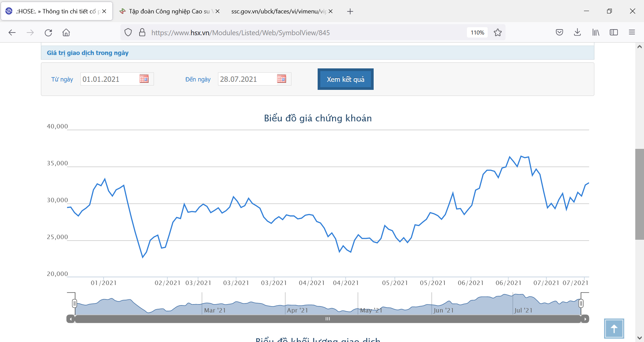The image size is (644, 342).
Task: Open the Save to Pocket icon
Action: [559, 33]
